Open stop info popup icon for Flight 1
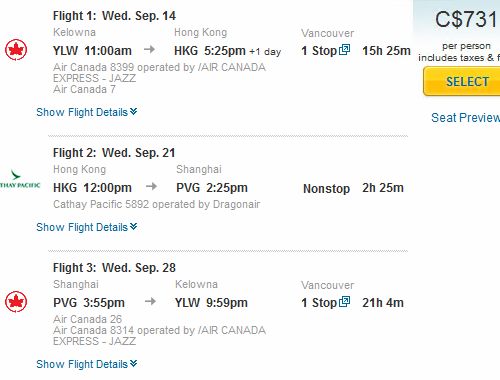Viewport: 500px width, 380px height. 344,50
